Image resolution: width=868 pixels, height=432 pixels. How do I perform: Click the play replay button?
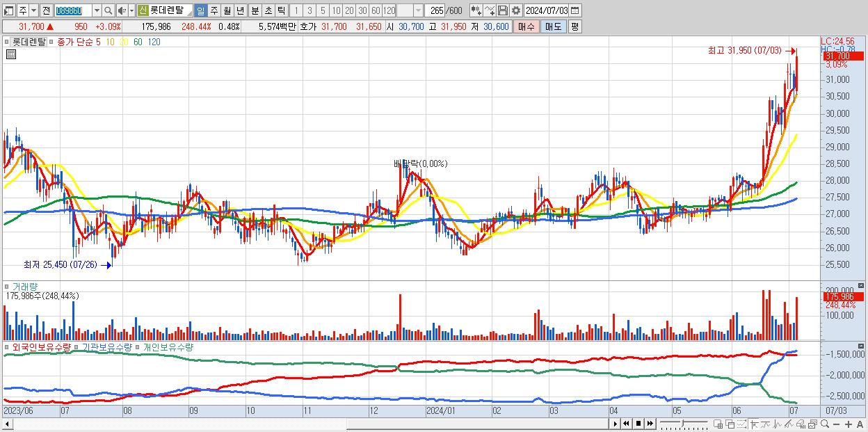[x=616, y=424]
